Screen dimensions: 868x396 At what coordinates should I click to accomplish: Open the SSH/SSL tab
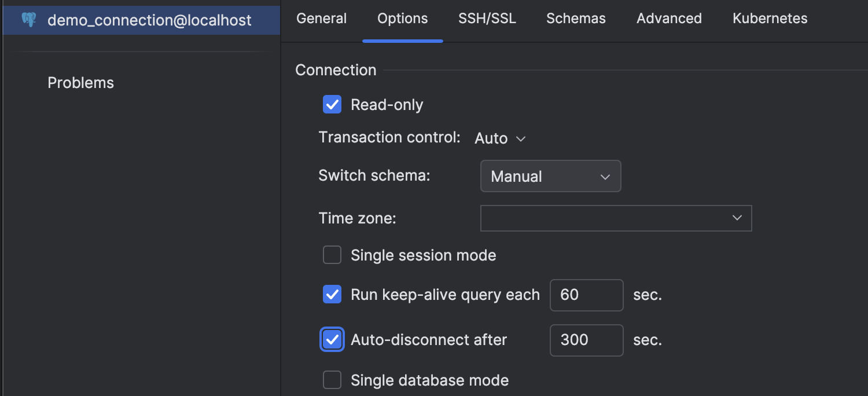click(x=487, y=19)
